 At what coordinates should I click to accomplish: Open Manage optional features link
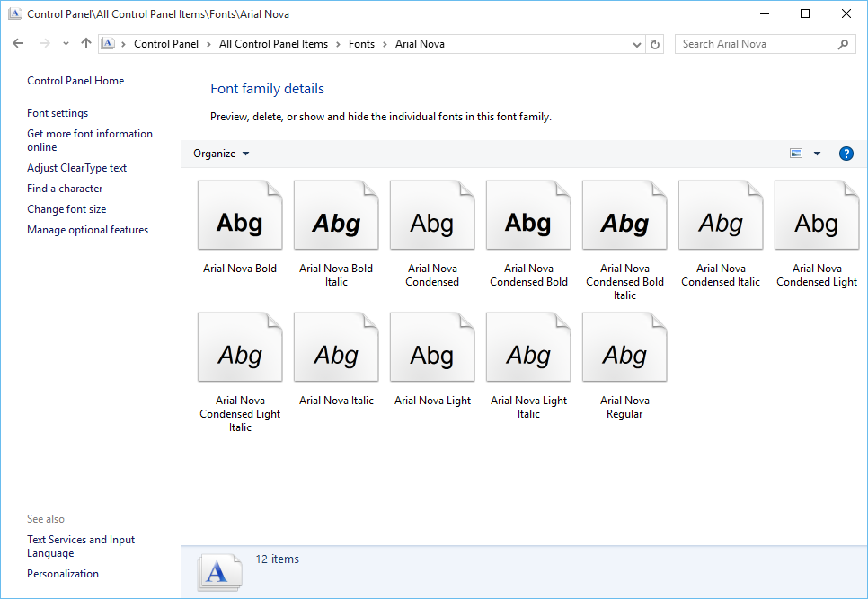click(x=87, y=230)
